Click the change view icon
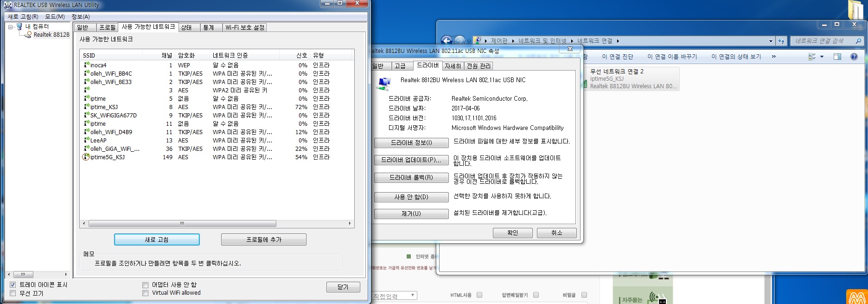Viewport: 868px width, 304px height. pyautogui.click(x=812, y=57)
